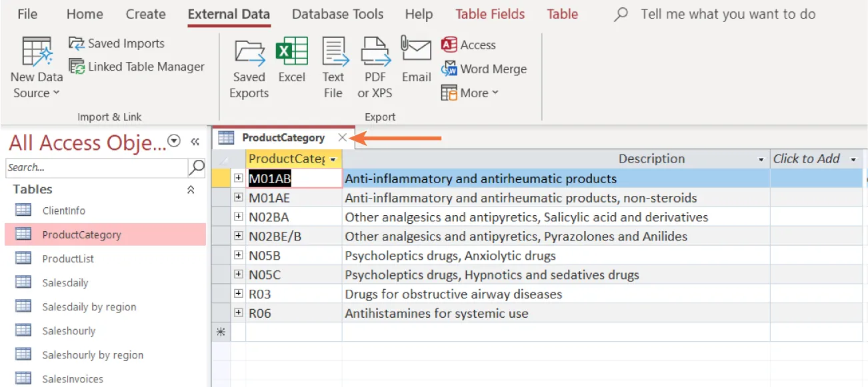Collapse the navigation pane with the double chevron

coord(195,141)
